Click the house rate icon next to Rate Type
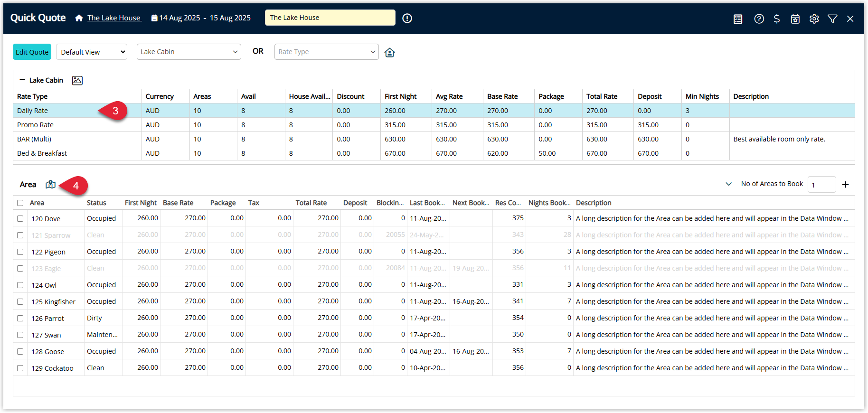Image resolution: width=868 pixels, height=413 pixels. pyautogui.click(x=390, y=52)
